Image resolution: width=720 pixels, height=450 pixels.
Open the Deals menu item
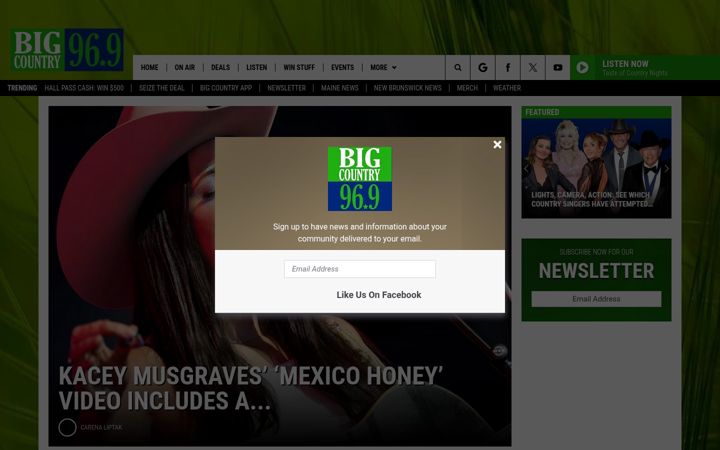coord(220,68)
